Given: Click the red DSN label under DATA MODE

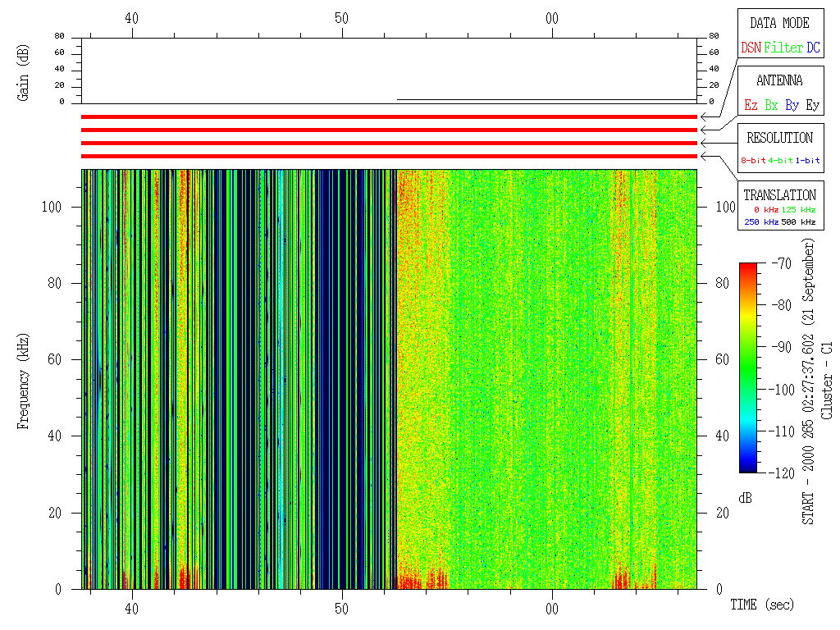Looking at the screenshot, I should pos(751,48).
